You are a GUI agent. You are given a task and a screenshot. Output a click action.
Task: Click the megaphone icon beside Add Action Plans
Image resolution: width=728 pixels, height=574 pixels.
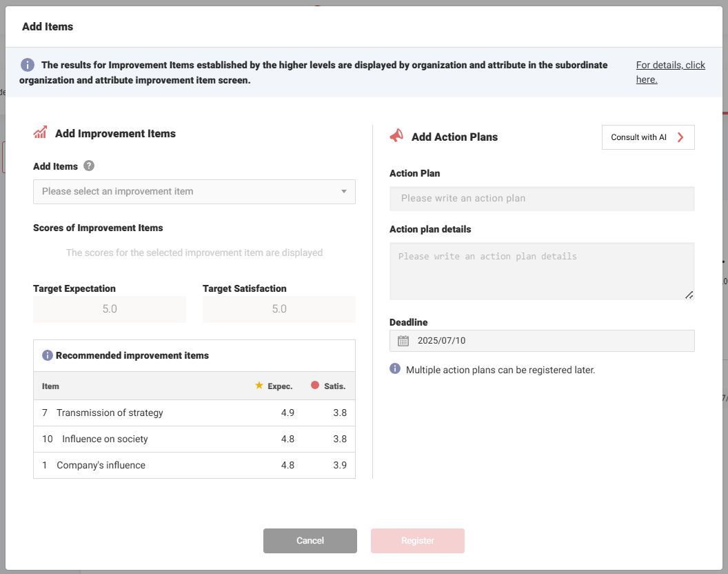[396, 137]
